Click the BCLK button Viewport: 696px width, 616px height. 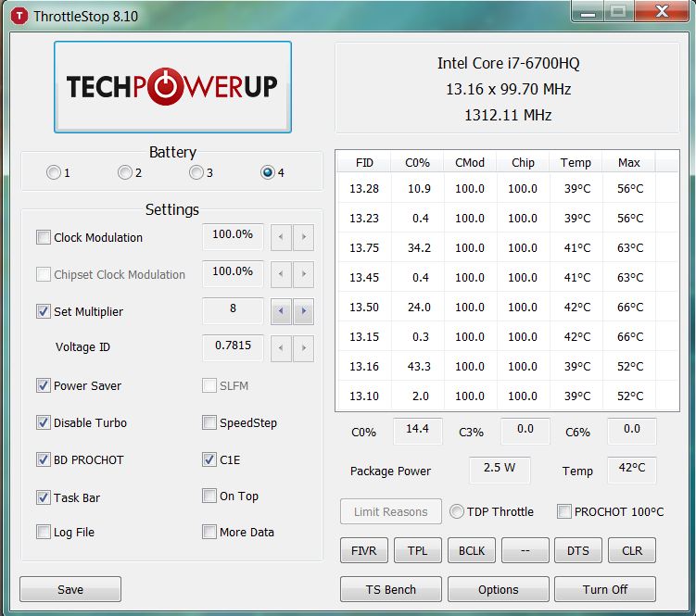[x=472, y=550]
